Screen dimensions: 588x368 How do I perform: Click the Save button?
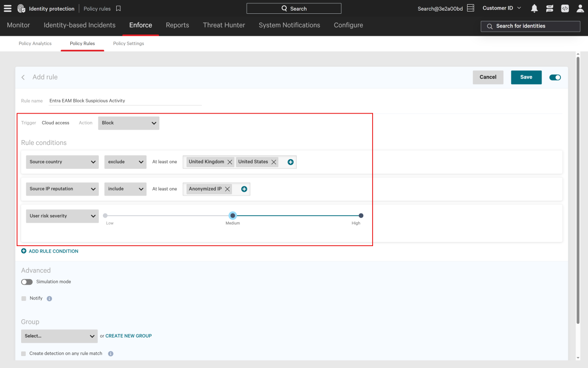[x=526, y=77]
